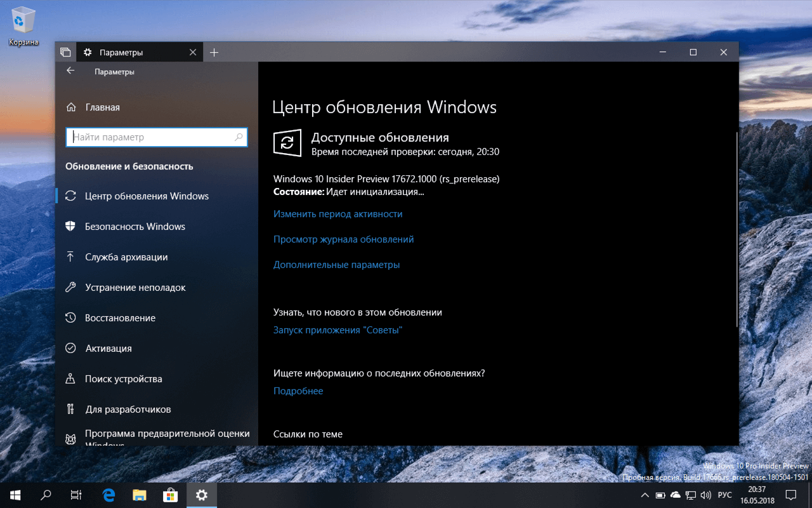Image resolution: width=812 pixels, height=508 pixels.
Task: Click the Windows 10 Insider Preview 17672.1000 update name
Action: (386, 179)
